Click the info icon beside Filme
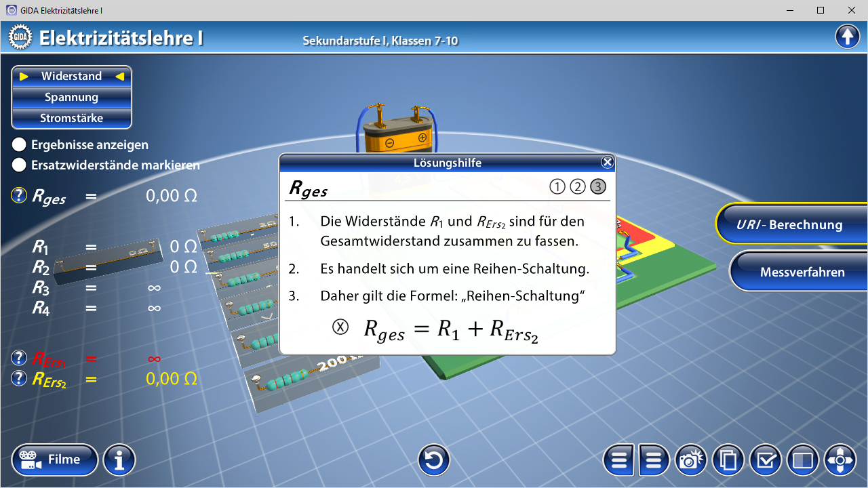This screenshot has height=488, width=868. [x=119, y=461]
